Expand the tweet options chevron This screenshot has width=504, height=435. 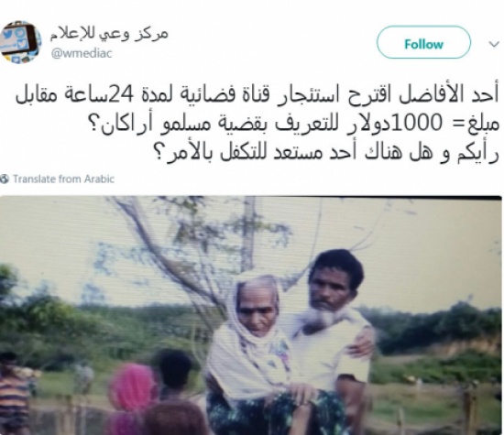coord(494,44)
